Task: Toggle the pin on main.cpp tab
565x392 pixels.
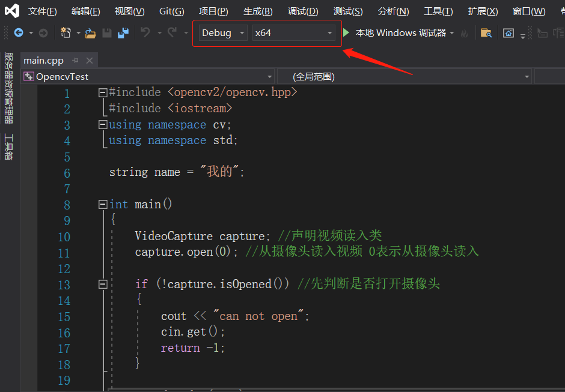Action: tap(75, 60)
